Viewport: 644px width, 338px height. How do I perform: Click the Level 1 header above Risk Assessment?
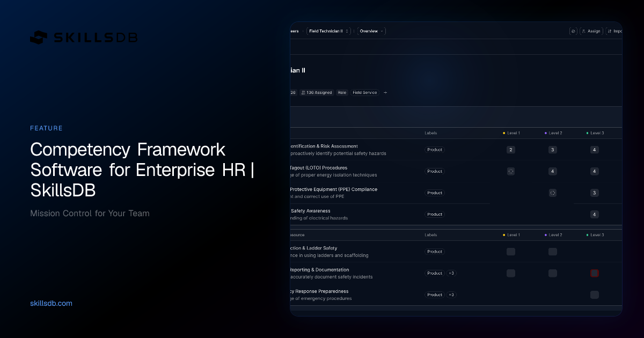(511, 133)
